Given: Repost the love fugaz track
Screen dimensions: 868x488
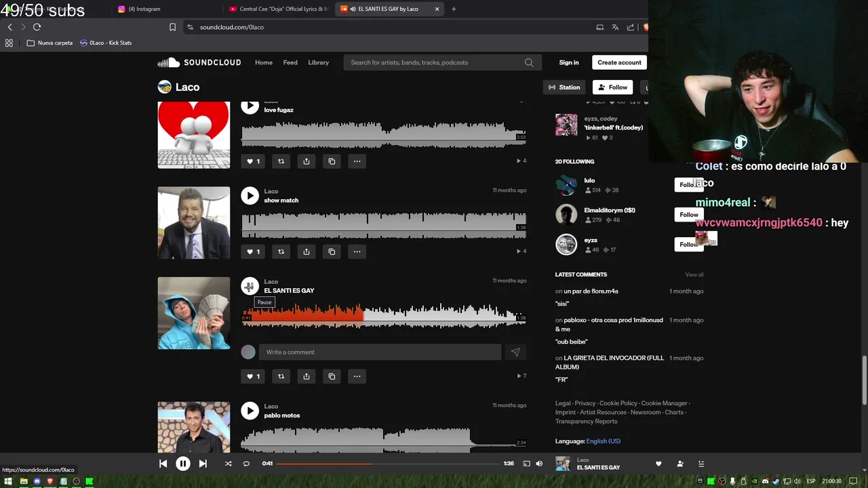Looking at the screenshot, I should (x=281, y=161).
